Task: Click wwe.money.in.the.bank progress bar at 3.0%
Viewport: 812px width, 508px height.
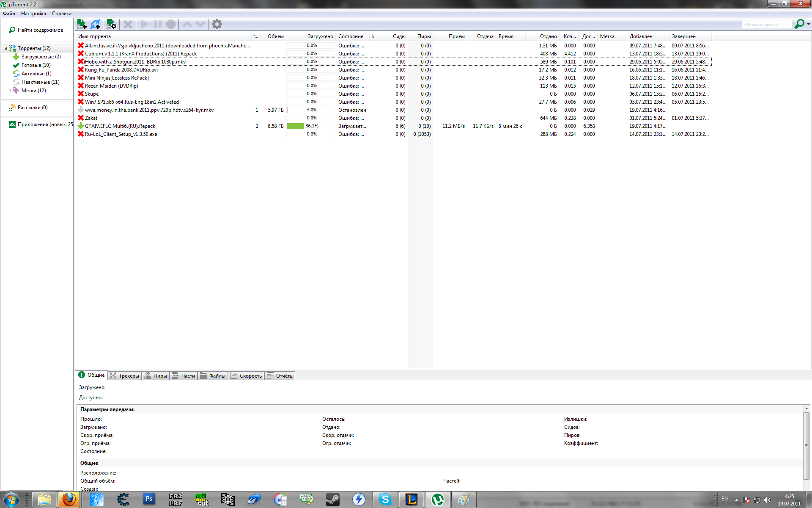Action: pyautogui.click(x=311, y=110)
